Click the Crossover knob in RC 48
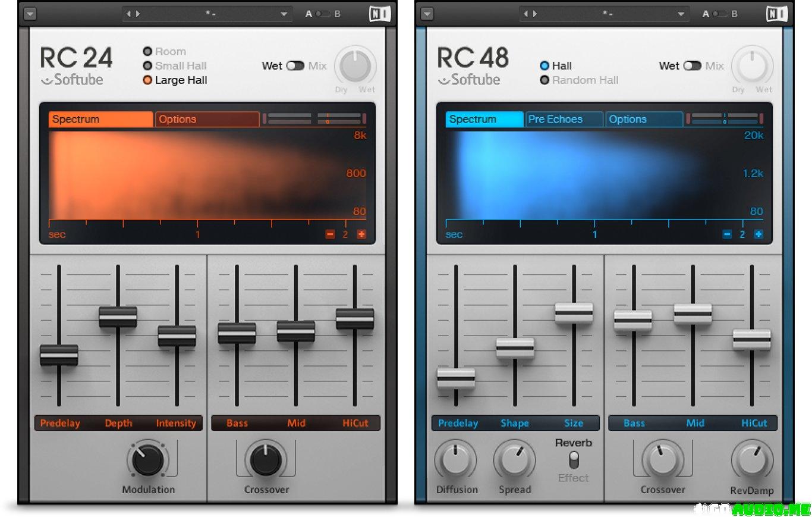812x517 pixels. click(663, 460)
